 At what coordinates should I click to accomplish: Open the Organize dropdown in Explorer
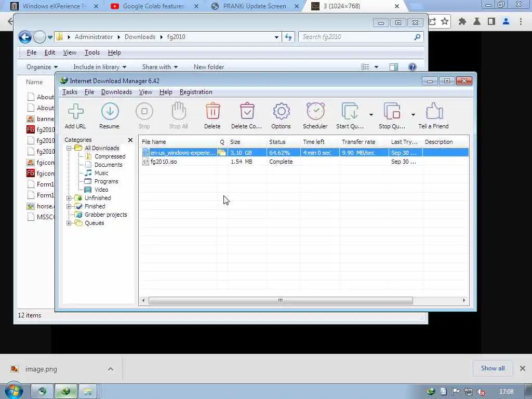coord(42,67)
